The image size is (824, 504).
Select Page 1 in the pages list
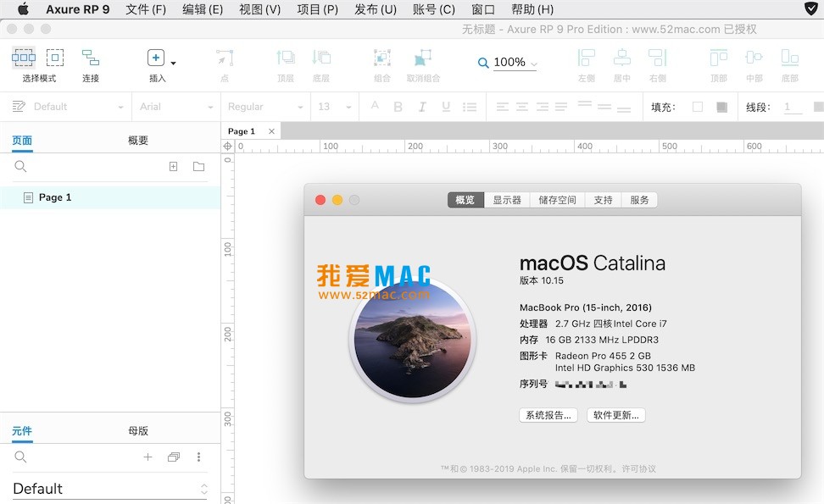(x=110, y=197)
